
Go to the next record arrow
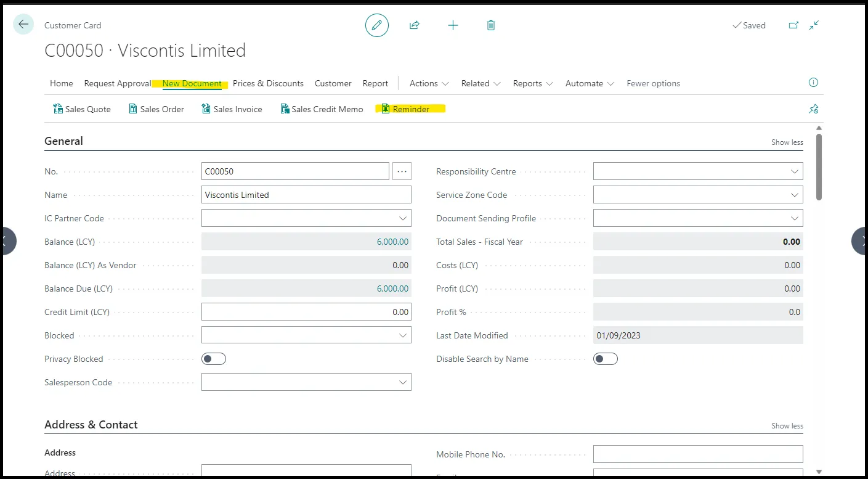click(859, 241)
